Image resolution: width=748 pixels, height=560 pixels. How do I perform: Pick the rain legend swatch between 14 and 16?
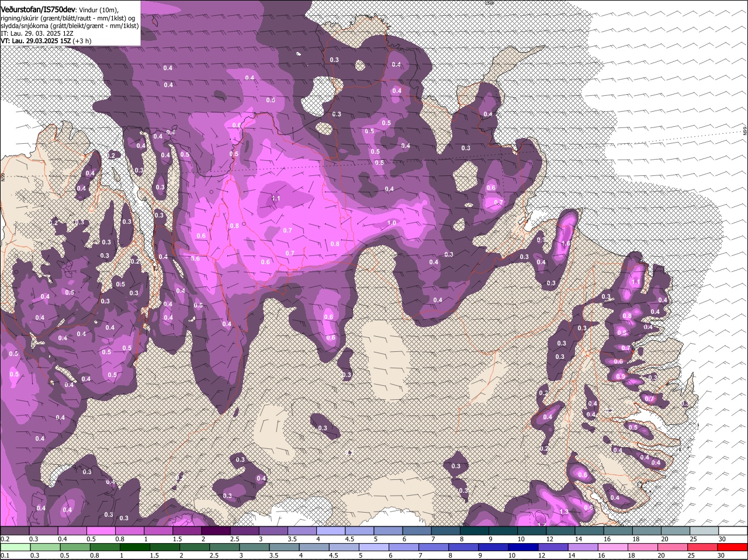click(x=583, y=548)
